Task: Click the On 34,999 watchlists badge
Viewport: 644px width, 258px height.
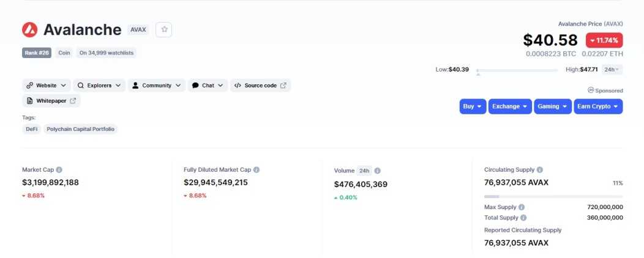Action: pos(107,53)
